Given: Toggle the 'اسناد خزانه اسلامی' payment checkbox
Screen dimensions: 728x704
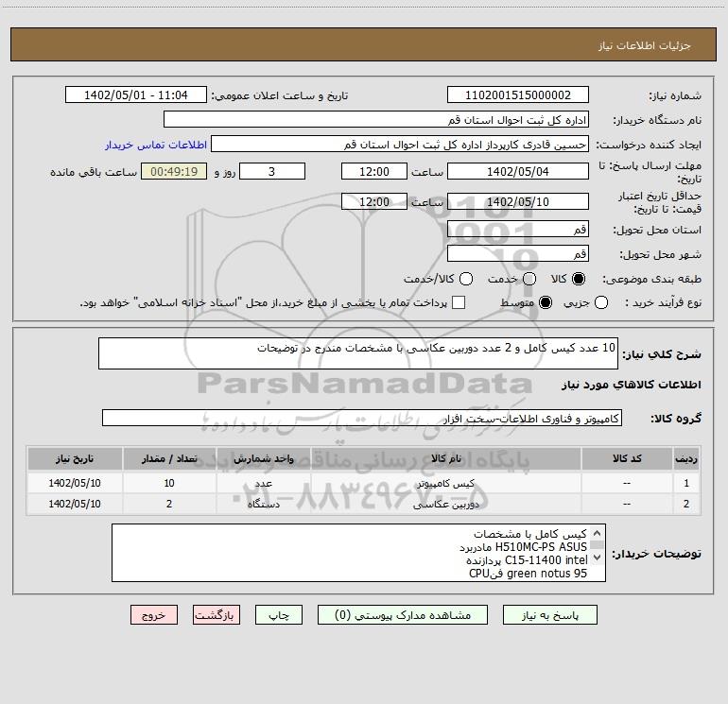Looking at the screenshot, I should (x=459, y=302).
